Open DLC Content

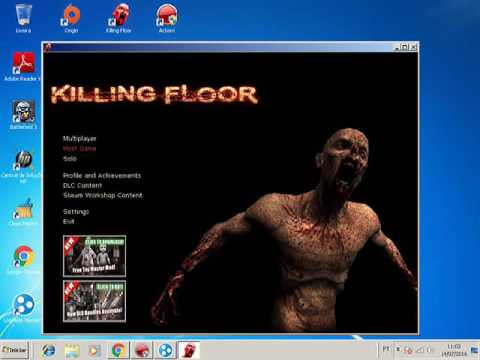82,185
